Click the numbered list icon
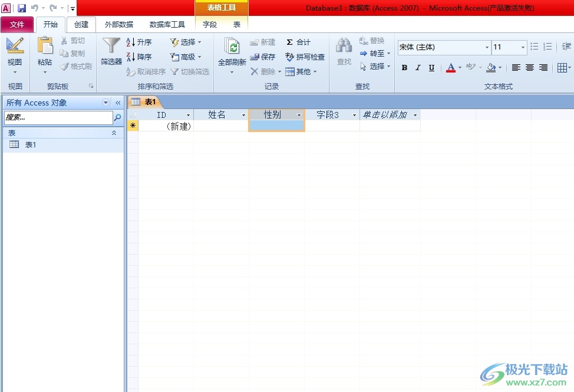Screen dimensions: 574x392 tap(547, 47)
